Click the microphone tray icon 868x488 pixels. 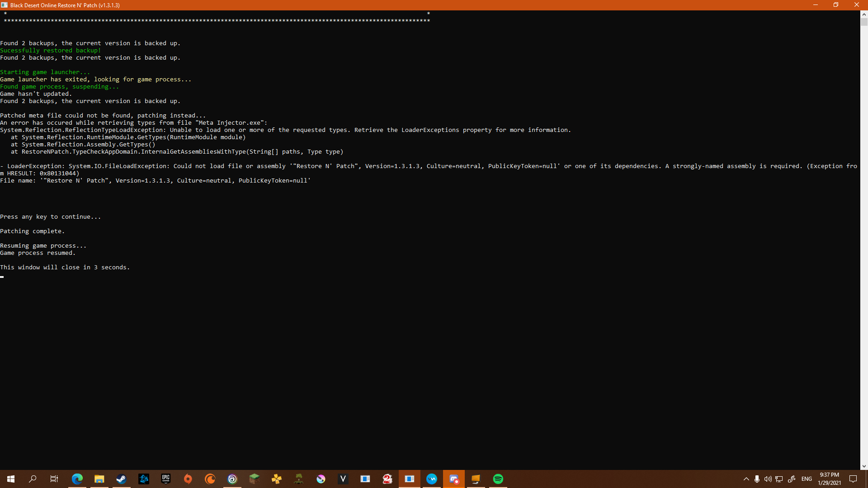point(757,479)
